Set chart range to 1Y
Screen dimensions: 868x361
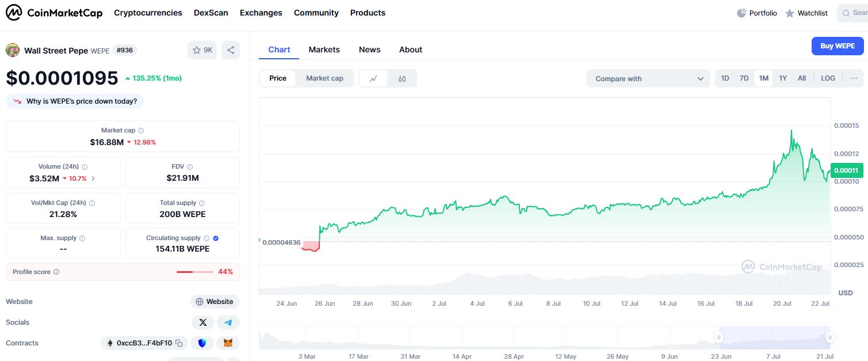coord(783,78)
